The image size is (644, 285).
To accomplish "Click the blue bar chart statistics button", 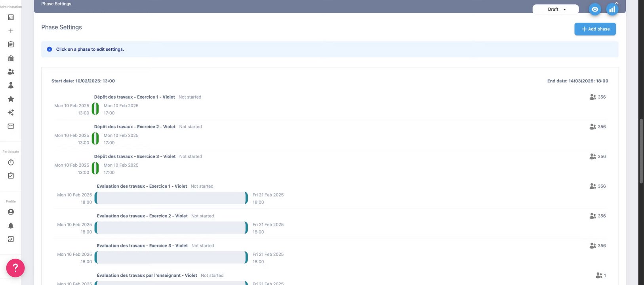I will coord(612,9).
